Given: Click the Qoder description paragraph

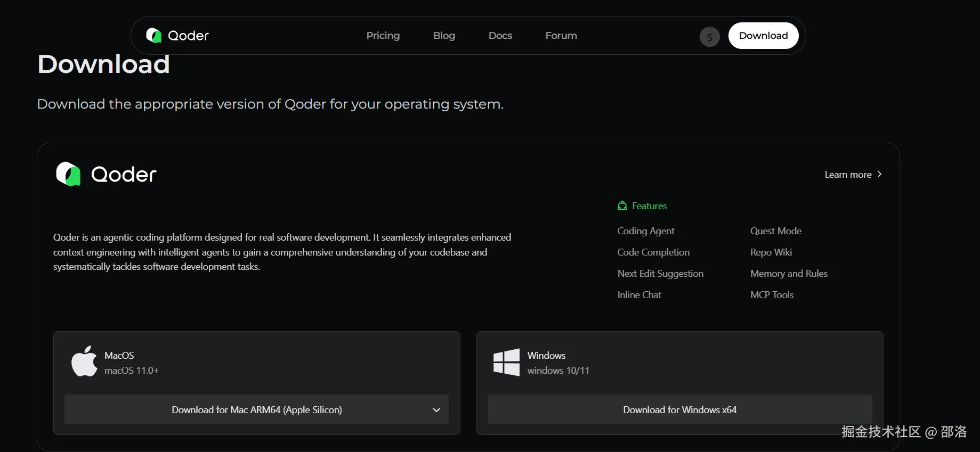Looking at the screenshot, I should (x=282, y=252).
